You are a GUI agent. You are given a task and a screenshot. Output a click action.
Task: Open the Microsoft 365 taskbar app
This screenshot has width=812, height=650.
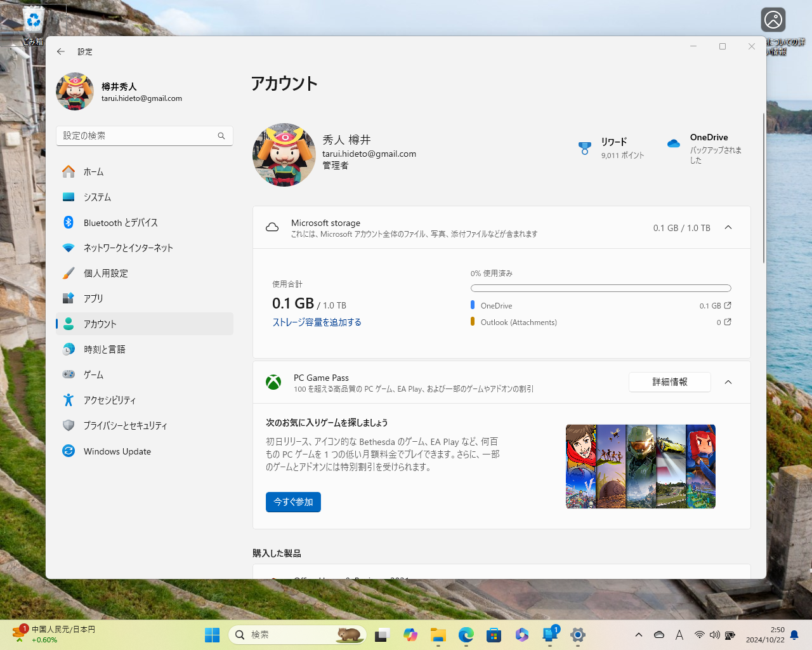click(x=522, y=635)
